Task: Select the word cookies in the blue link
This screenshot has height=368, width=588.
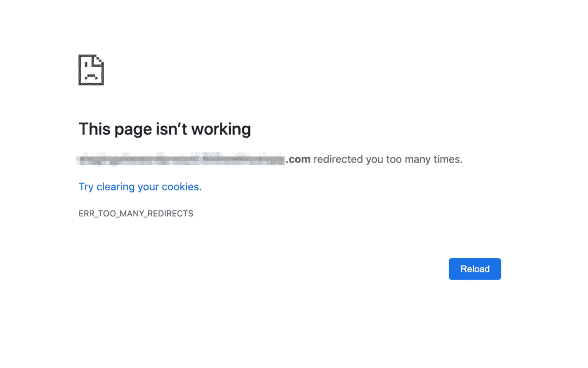Action: point(180,186)
